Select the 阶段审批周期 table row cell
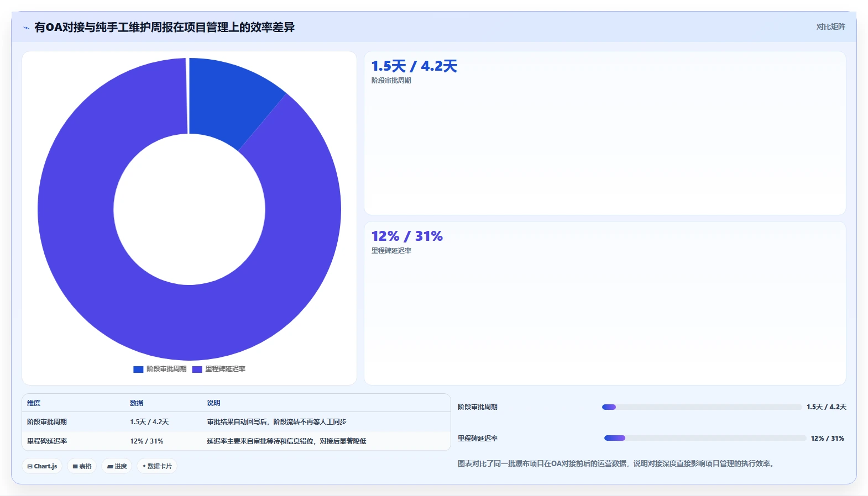 point(47,422)
